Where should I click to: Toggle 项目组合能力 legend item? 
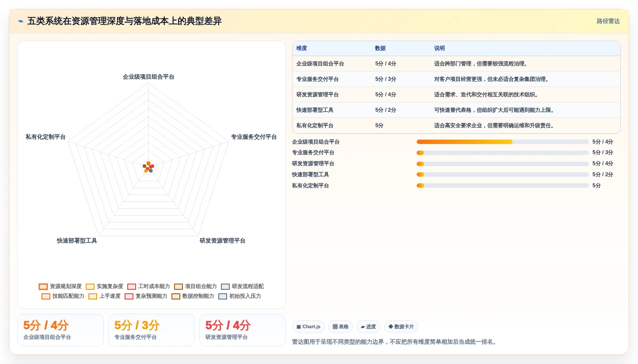pyautogui.click(x=195, y=287)
